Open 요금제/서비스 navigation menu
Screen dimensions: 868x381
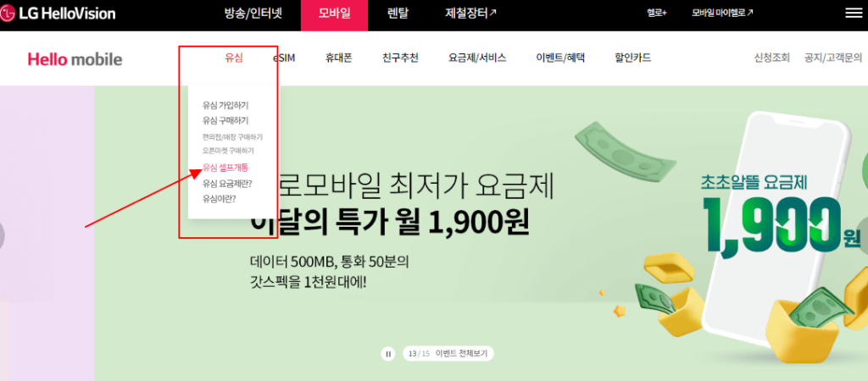pos(477,58)
